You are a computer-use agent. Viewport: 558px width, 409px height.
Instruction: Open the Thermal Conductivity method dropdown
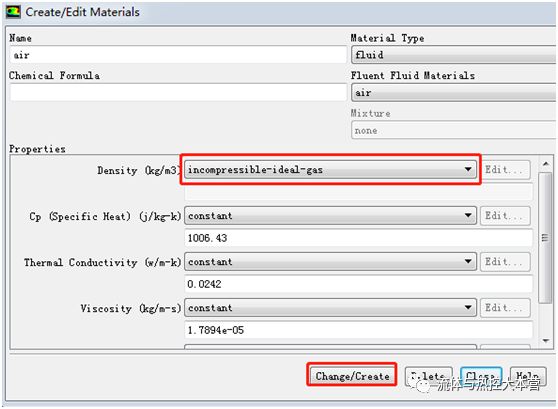point(331,262)
